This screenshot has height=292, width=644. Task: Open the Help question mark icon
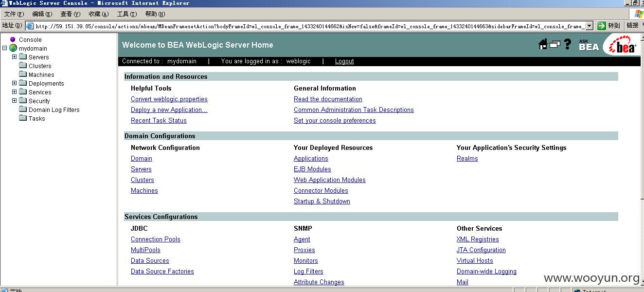(567, 44)
